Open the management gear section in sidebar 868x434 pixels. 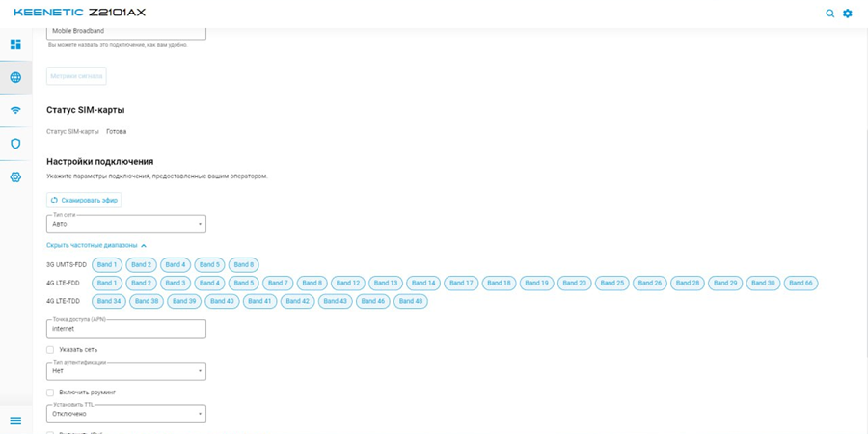15,177
